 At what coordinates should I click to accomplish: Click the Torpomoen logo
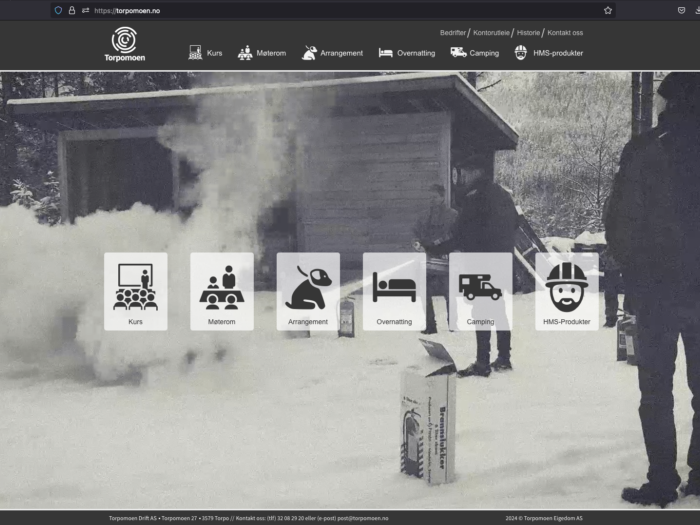(x=125, y=44)
